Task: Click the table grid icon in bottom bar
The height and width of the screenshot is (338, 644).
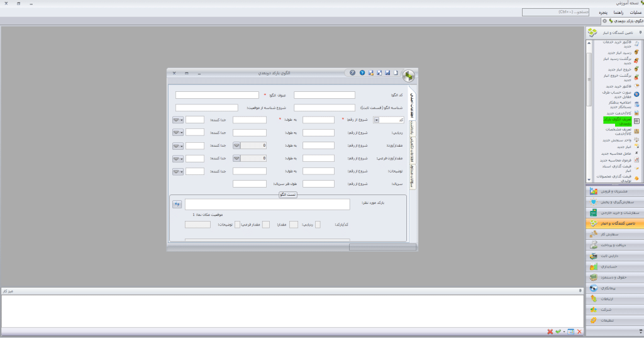Action: pyautogui.click(x=571, y=332)
